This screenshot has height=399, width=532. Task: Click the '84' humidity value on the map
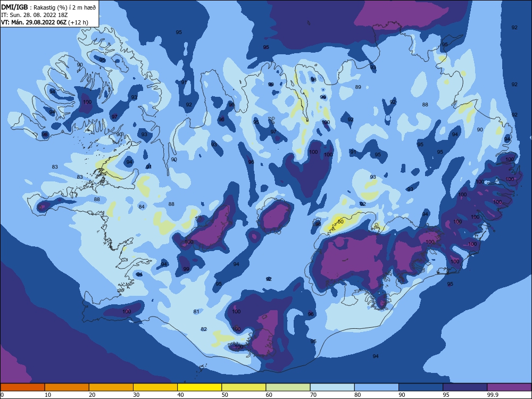point(142,206)
